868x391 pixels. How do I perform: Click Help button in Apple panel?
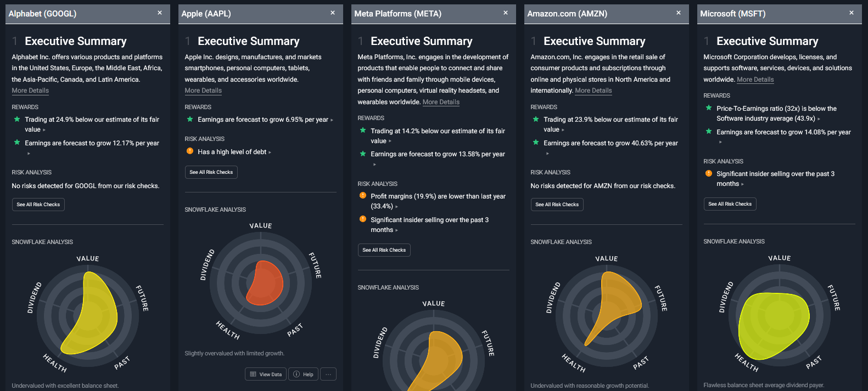303,374
